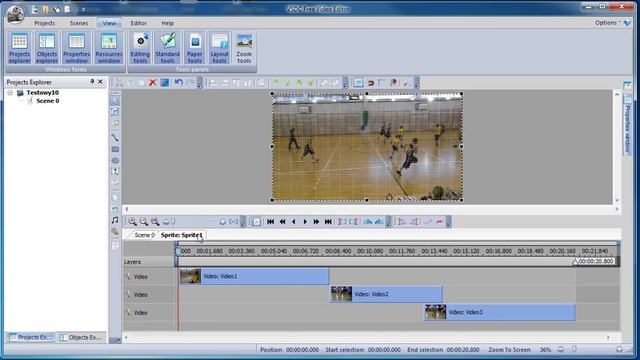
Task: Click the red X delete icon
Action: [153, 83]
